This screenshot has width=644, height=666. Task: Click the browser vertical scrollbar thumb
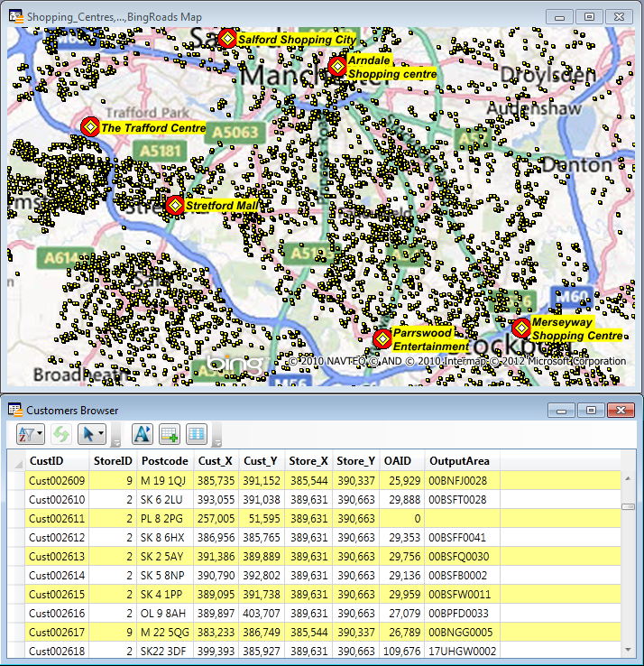(x=628, y=506)
